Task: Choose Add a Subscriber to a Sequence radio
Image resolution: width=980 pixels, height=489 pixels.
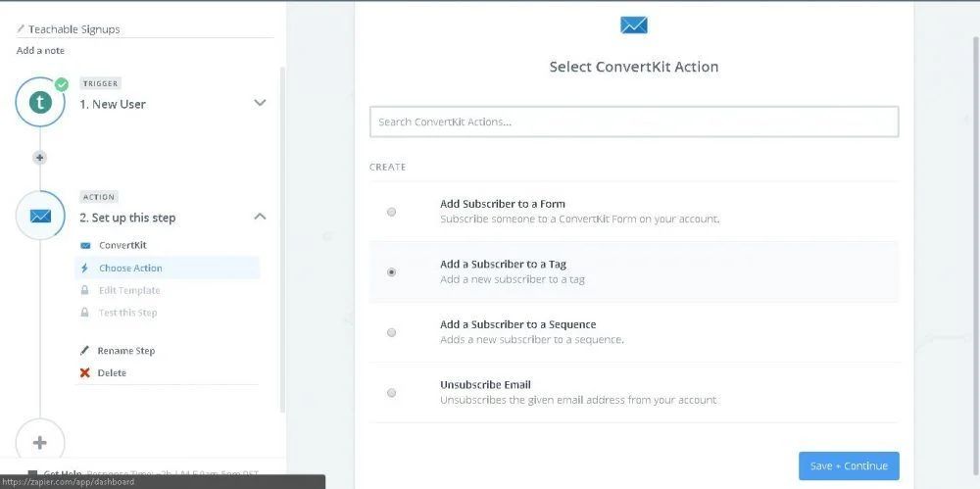Action: [x=392, y=332]
